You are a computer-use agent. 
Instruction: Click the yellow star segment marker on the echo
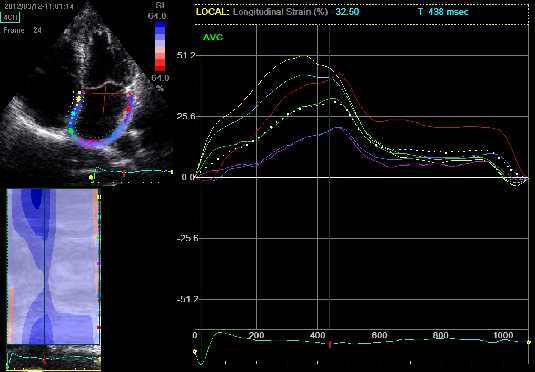coord(79,99)
